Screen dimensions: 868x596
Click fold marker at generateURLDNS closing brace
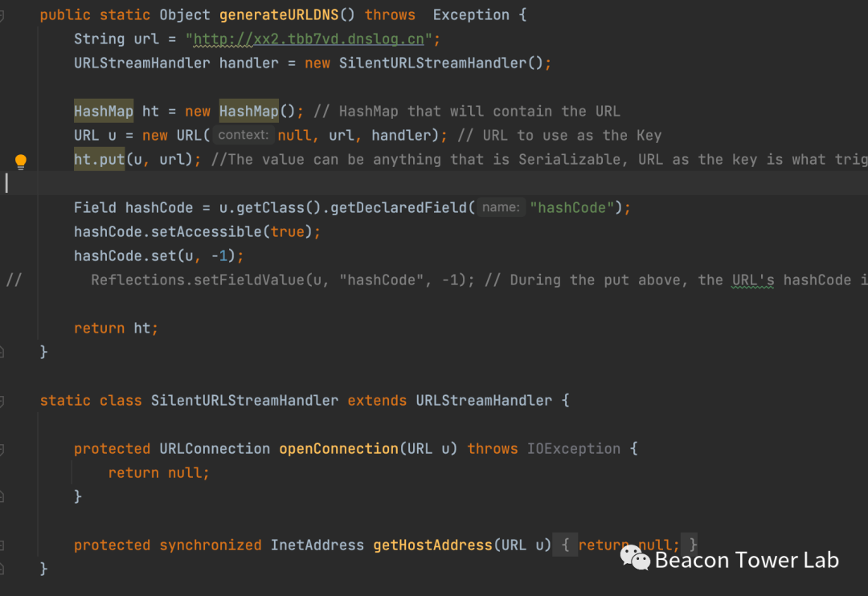(x=2, y=352)
